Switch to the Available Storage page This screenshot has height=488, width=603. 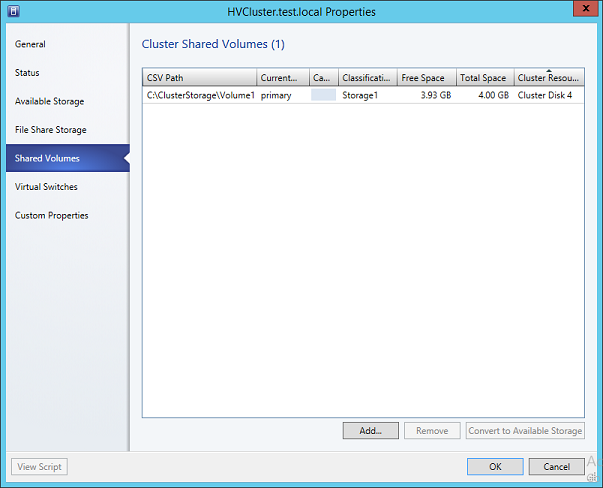pyautogui.click(x=49, y=101)
